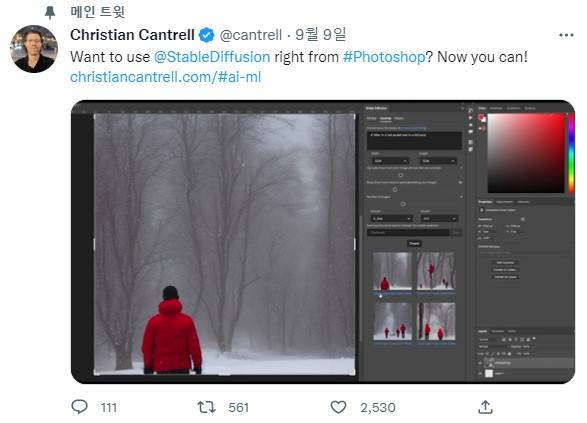The width and height of the screenshot is (587, 423).
Task: Open the @StableDiffusion mention link
Action: click(212, 57)
